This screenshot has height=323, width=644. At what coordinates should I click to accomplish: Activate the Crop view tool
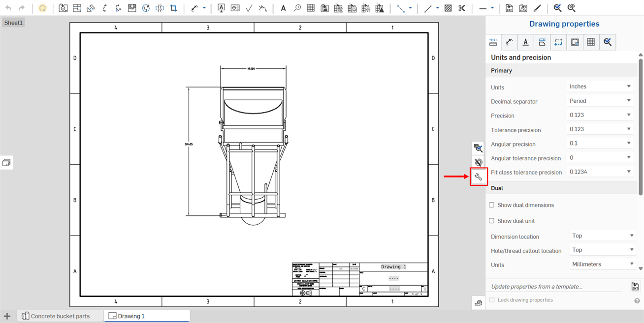[x=173, y=8]
